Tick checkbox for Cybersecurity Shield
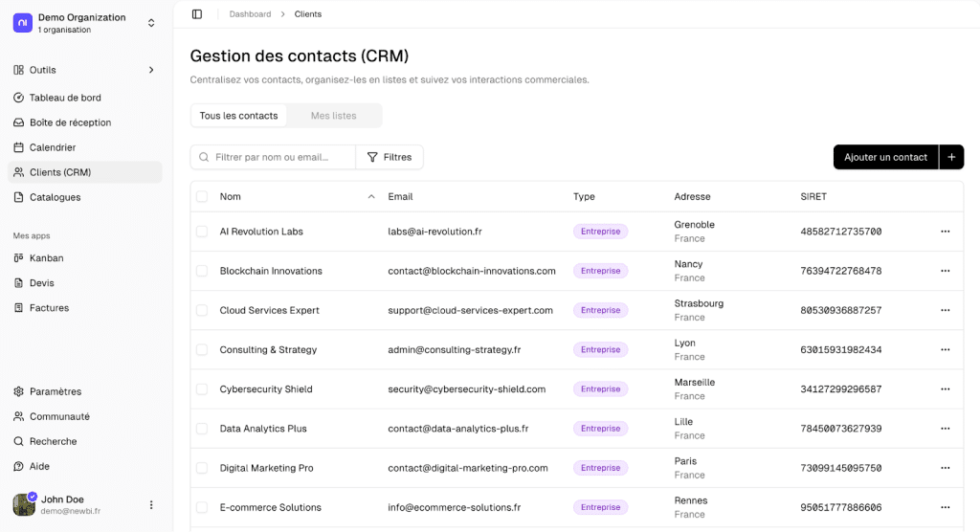The height and width of the screenshot is (532, 980). pos(202,389)
